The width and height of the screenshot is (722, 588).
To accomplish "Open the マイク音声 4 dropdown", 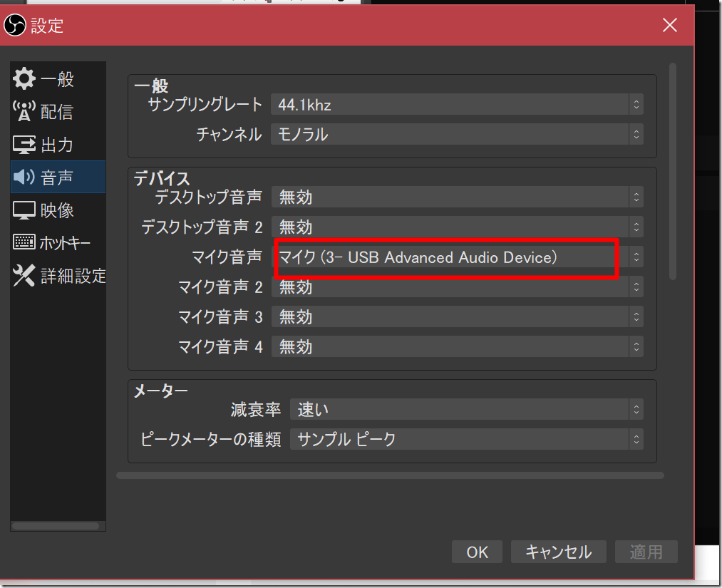I will click(458, 346).
